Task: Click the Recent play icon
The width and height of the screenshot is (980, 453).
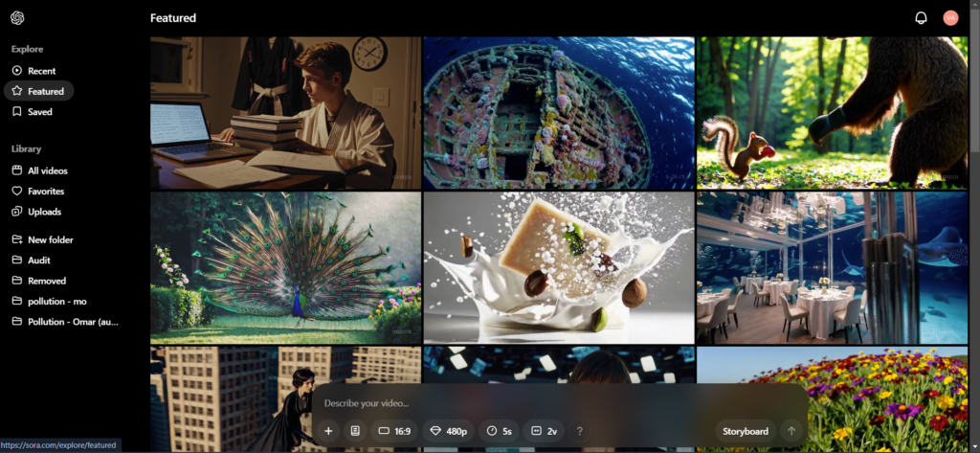Action: tap(17, 71)
